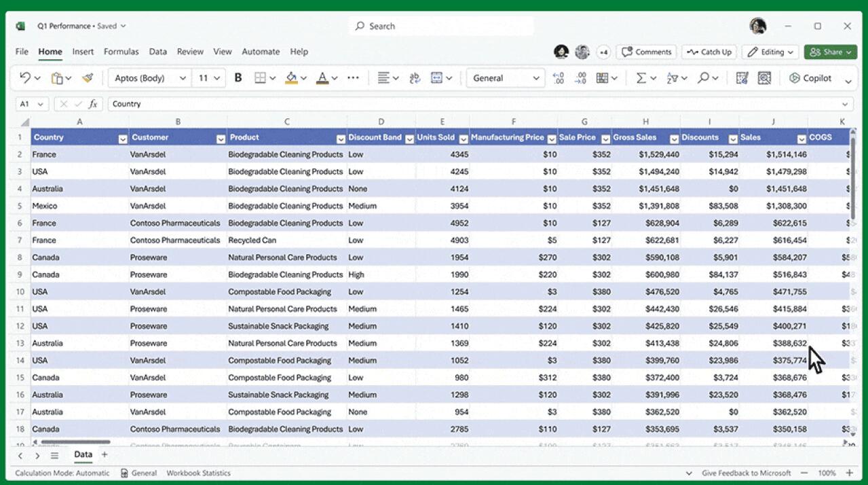868x485 pixels.
Task: Click Workbook Statistics in status bar
Action: pos(198,473)
